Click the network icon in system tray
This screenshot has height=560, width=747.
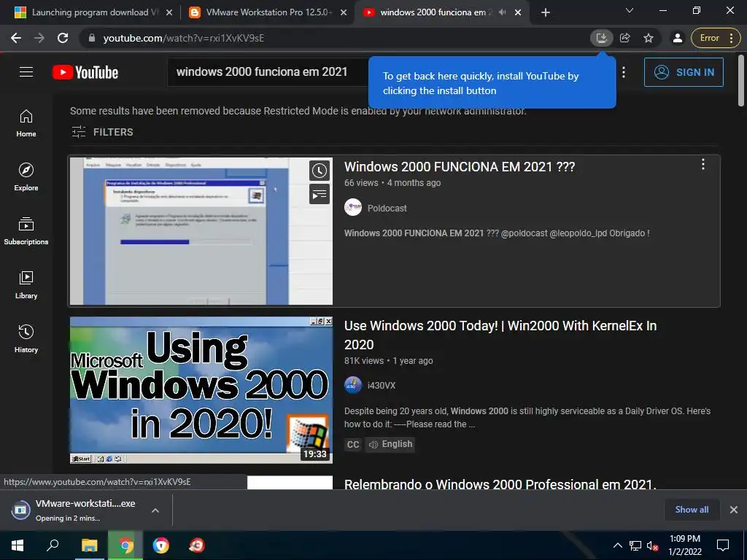(635, 545)
